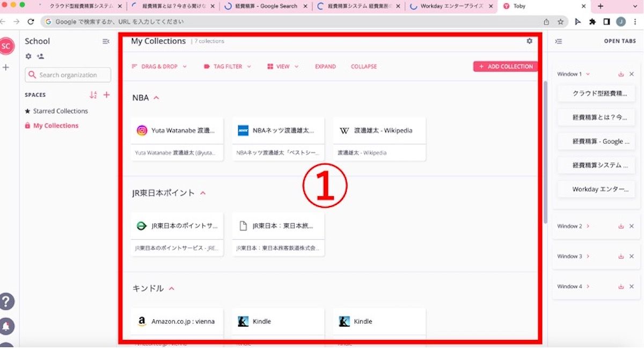Close Window 1 in Open Tabs

tap(632, 74)
